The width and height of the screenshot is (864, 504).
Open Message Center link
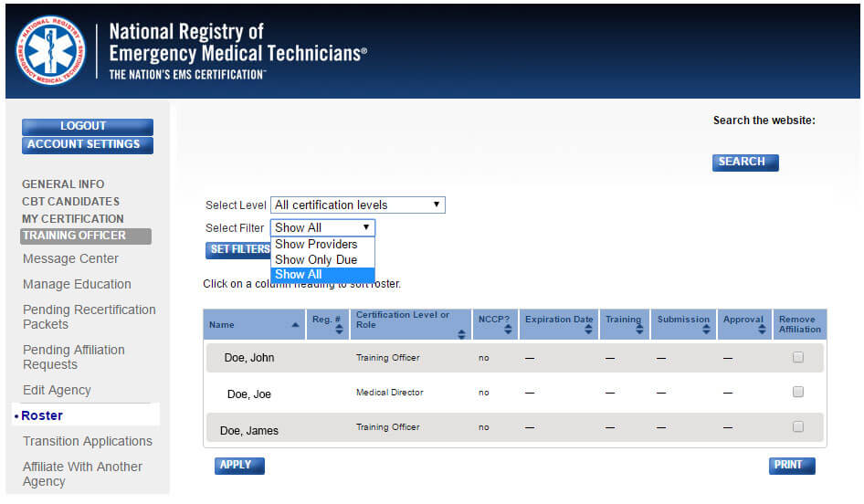70,259
